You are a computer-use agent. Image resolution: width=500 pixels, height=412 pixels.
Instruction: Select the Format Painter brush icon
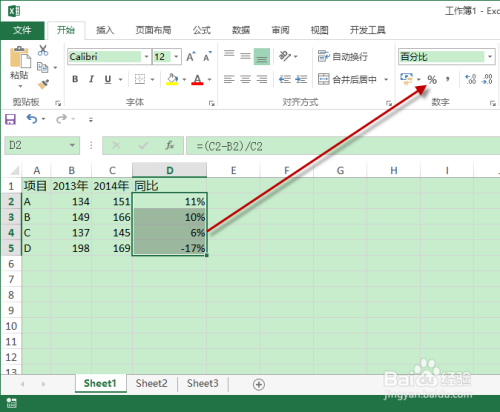pyautogui.click(x=43, y=84)
